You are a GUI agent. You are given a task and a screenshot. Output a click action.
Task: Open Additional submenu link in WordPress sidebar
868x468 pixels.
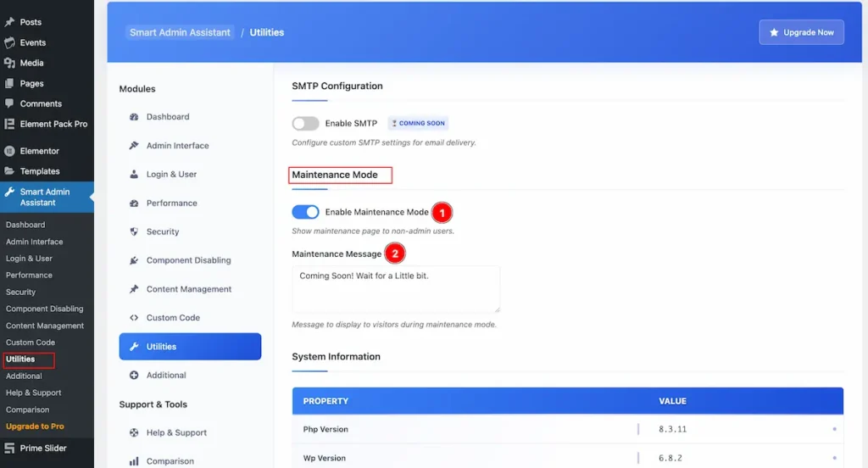[24, 376]
